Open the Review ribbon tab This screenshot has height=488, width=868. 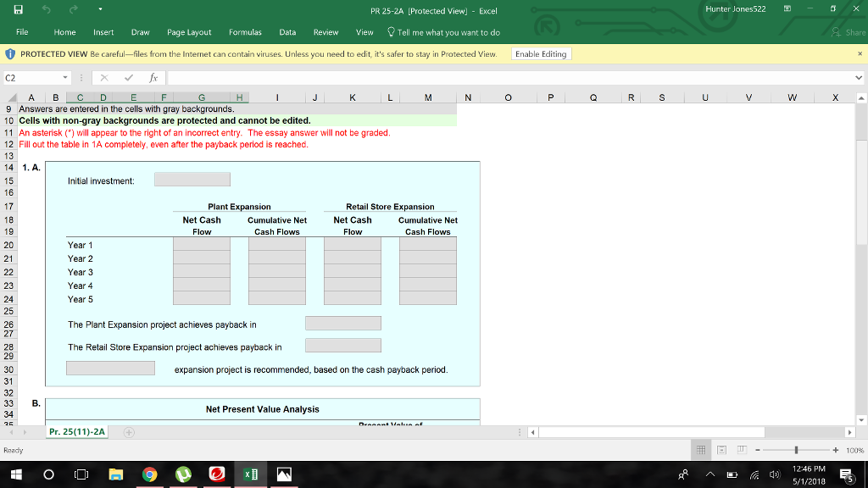326,32
